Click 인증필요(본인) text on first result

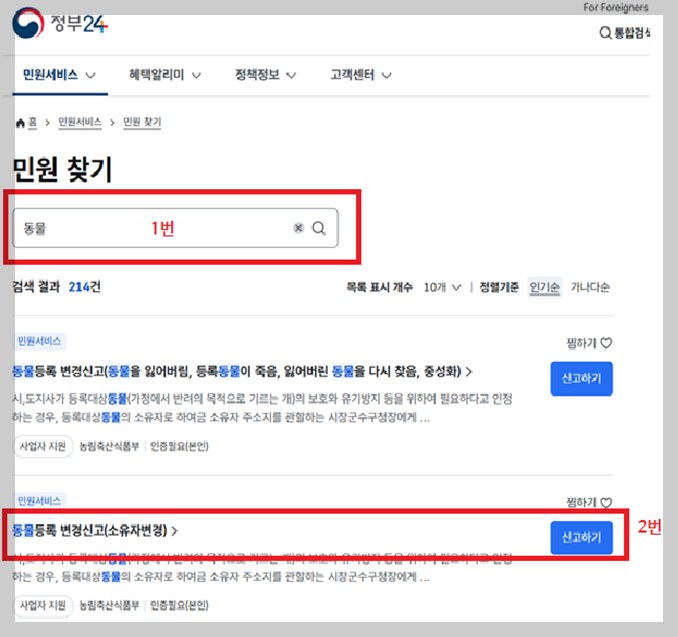click(179, 446)
